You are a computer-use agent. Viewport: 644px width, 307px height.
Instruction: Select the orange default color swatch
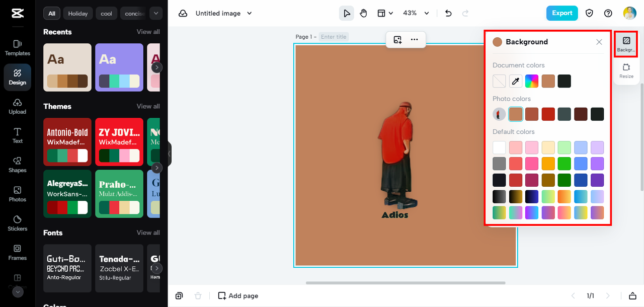tap(548, 164)
